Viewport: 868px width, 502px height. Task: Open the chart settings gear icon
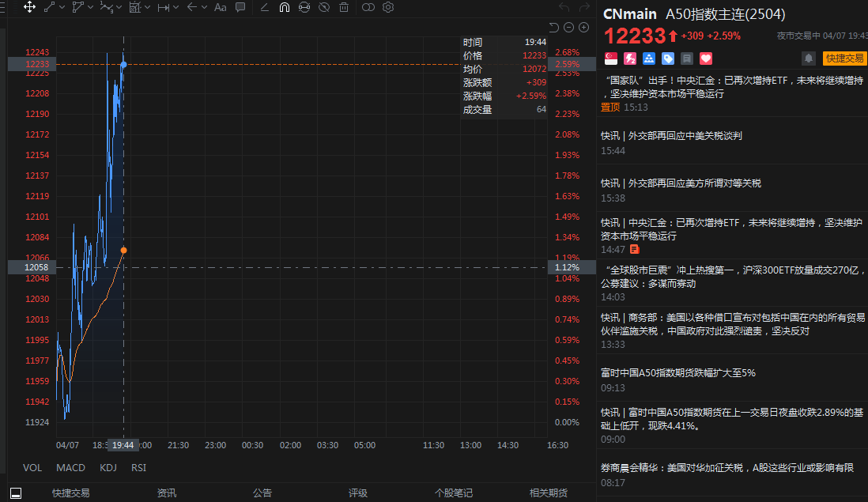point(388,7)
